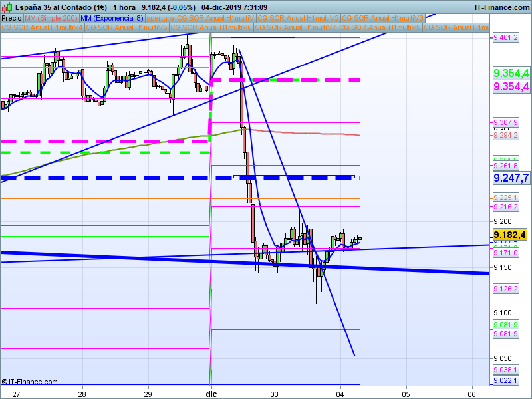Click the blue 9.247,7 price level tag
532x399 pixels.
click(x=510, y=178)
